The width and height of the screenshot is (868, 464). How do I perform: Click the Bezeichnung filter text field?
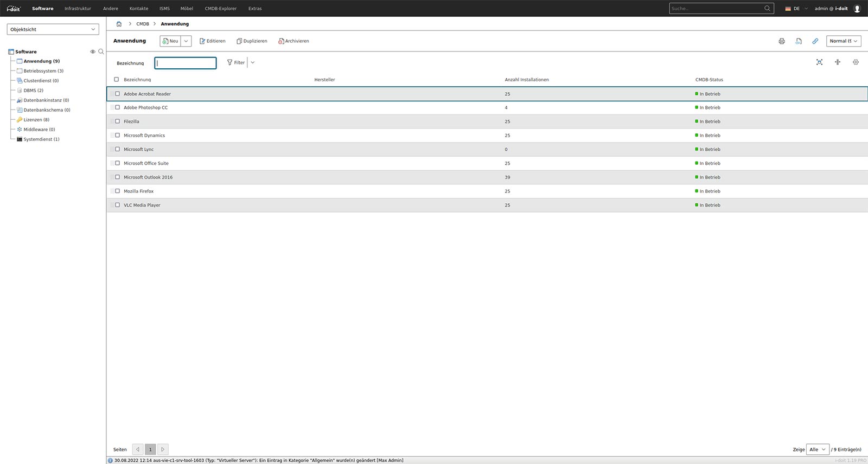186,63
